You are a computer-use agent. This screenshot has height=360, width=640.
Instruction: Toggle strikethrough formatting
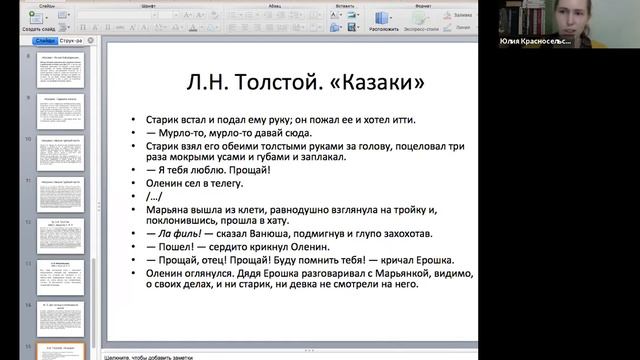tap(120, 27)
